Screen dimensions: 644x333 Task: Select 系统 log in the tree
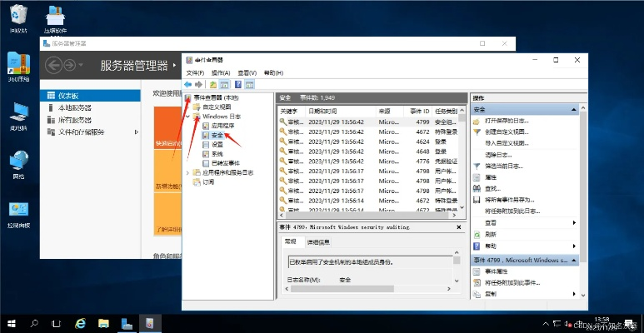coord(217,154)
